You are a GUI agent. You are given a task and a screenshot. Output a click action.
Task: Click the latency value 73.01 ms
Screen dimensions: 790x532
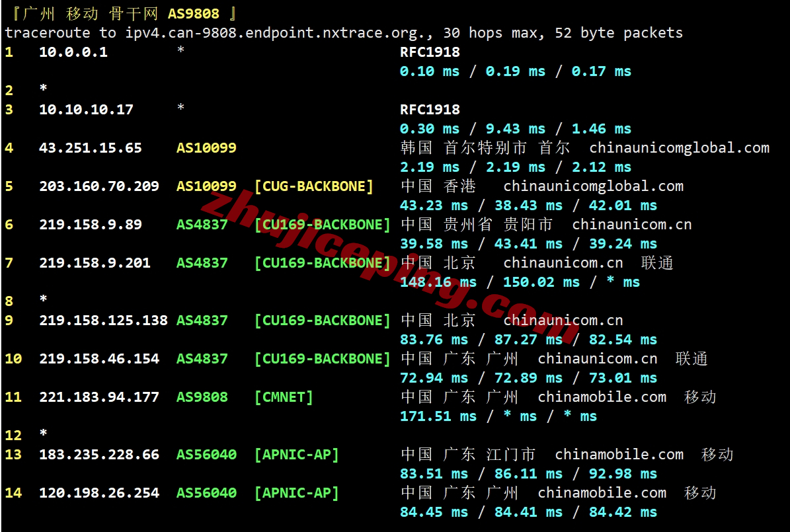pyautogui.click(x=623, y=378)
